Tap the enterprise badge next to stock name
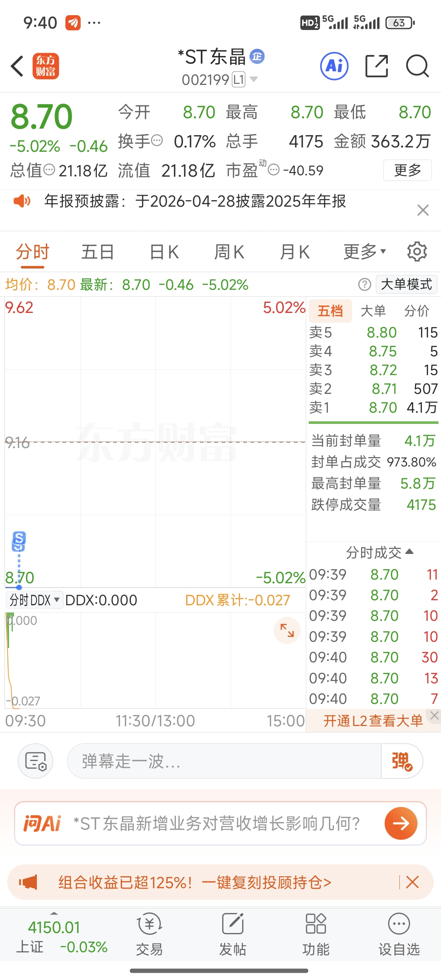 pos(257,57)
